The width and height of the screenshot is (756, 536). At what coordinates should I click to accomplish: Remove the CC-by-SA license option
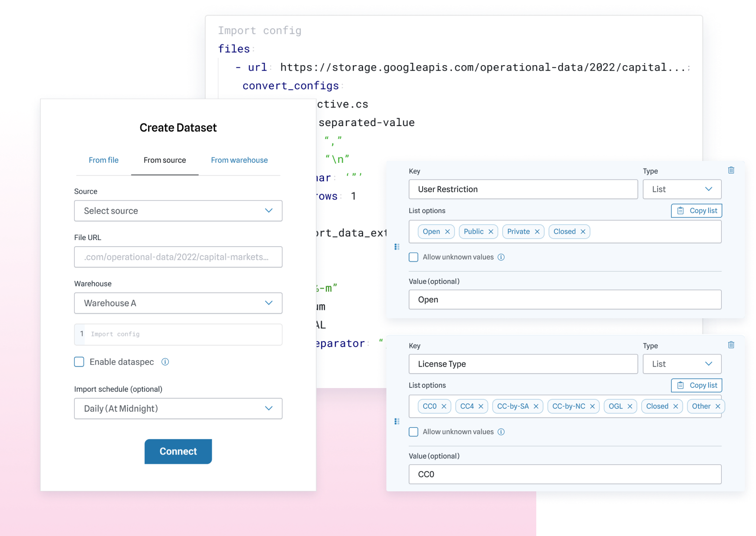537,406
